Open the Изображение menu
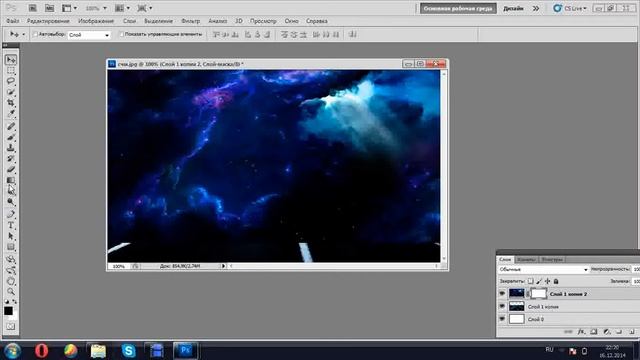This screenshot has width=640, height=360. (x=96, y=21)
